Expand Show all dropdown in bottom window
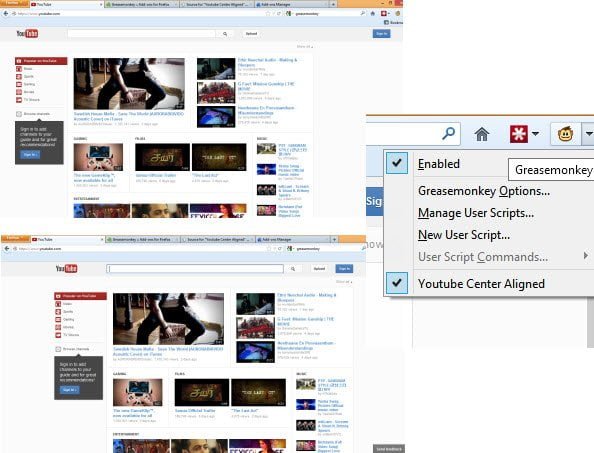Image resolution: width=594 pixels, height=453 pixels. 344,282
